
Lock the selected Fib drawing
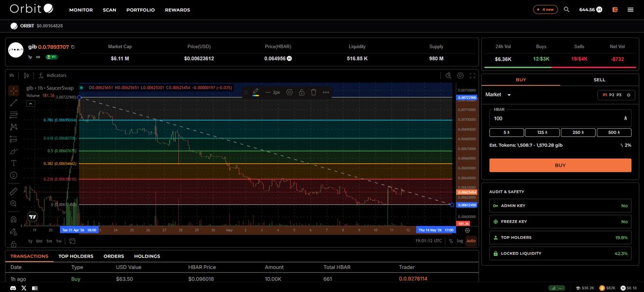(x=302, y=92)
